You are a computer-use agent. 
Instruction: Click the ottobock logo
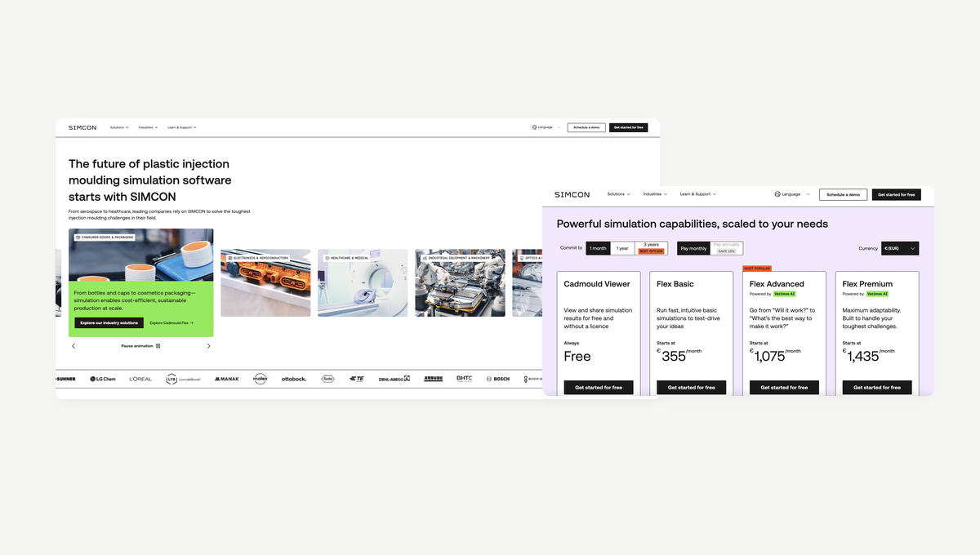point(294,379)
